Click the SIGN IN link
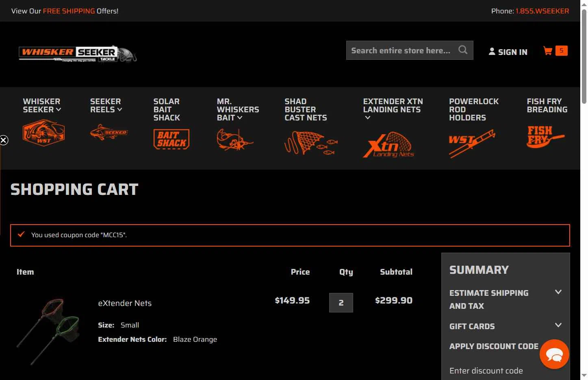The width and height of the screenshot is (588, 380). pyautogui.click(x=508, y=52)
